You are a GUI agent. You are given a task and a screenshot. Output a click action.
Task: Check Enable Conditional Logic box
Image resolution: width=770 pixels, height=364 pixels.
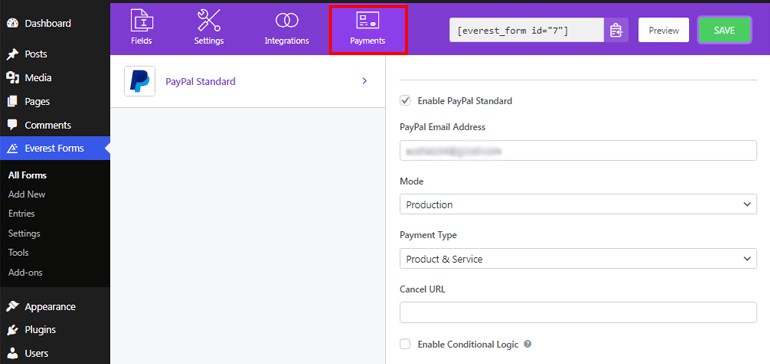coord(405,344)
